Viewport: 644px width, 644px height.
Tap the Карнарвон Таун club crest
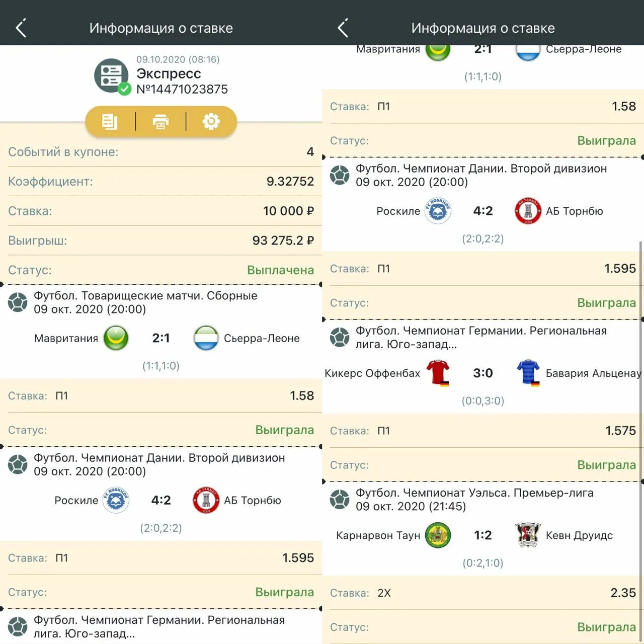[438, 535]
